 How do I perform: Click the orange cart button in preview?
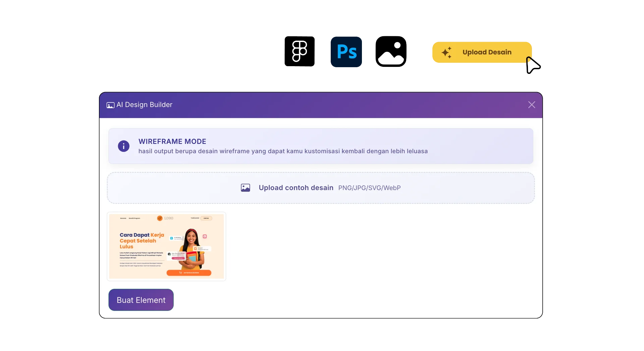pyautogui.click(x=189, y=273)
